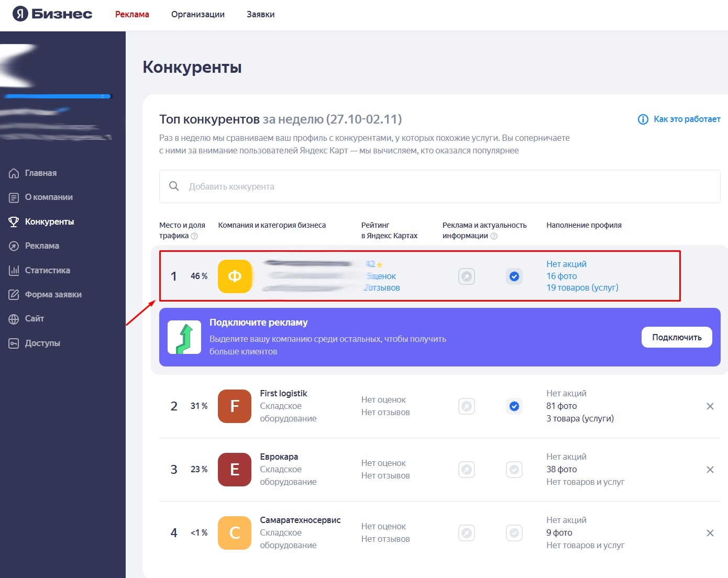Click the Форма заявки edit icon

[x=14, y=295]
